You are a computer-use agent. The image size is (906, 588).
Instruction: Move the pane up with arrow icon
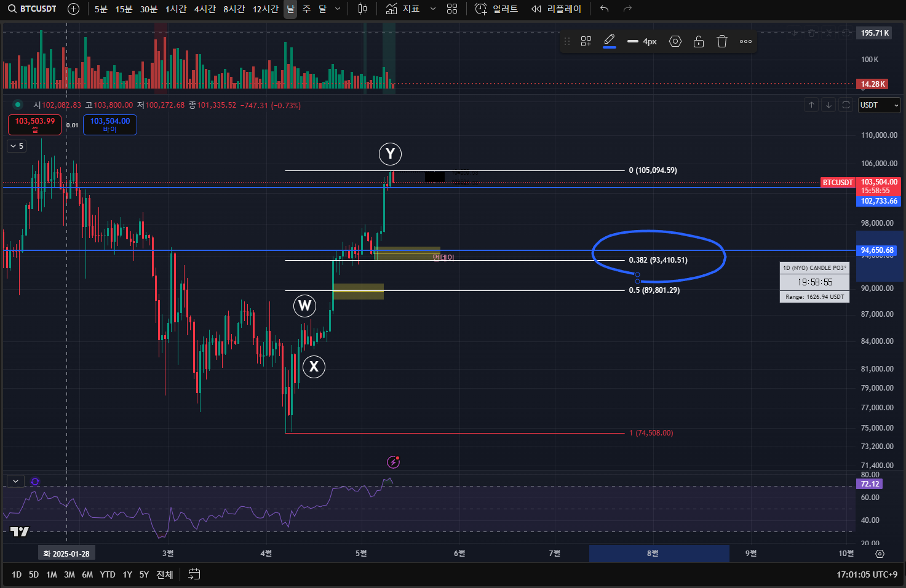coord(811,105)
